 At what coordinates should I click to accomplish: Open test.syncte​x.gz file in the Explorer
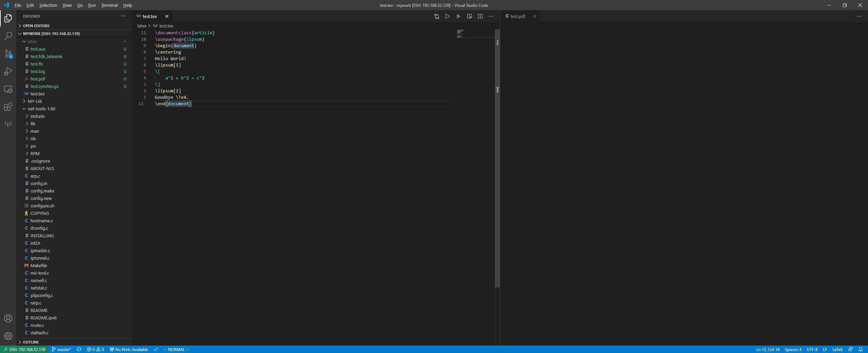coord(44,86)
